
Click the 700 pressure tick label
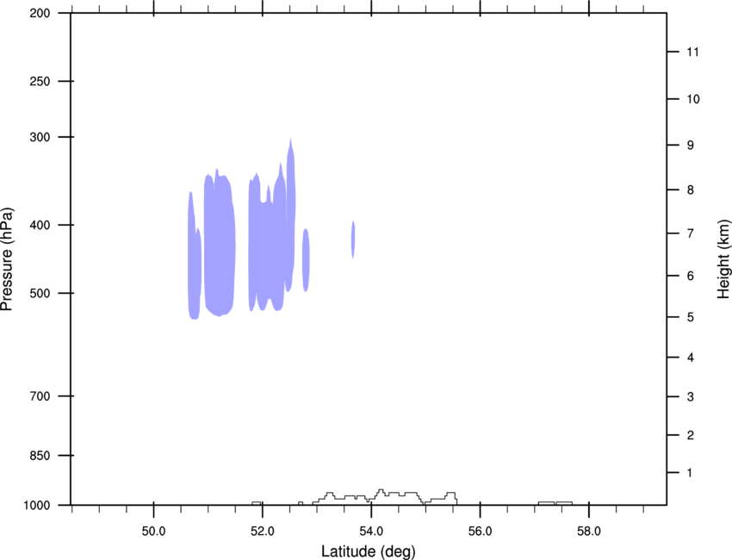[40, 396]
